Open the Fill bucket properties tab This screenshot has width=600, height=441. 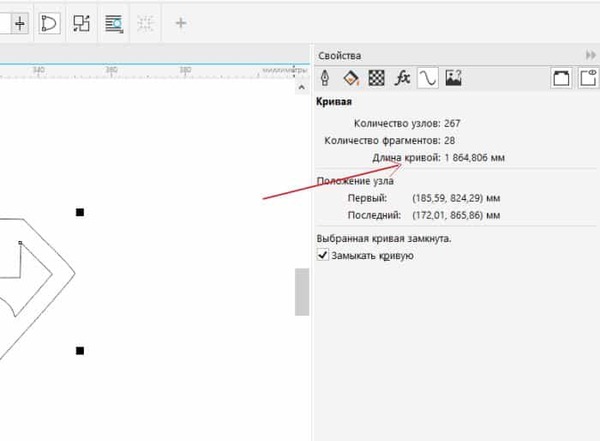tap(351, 77)
